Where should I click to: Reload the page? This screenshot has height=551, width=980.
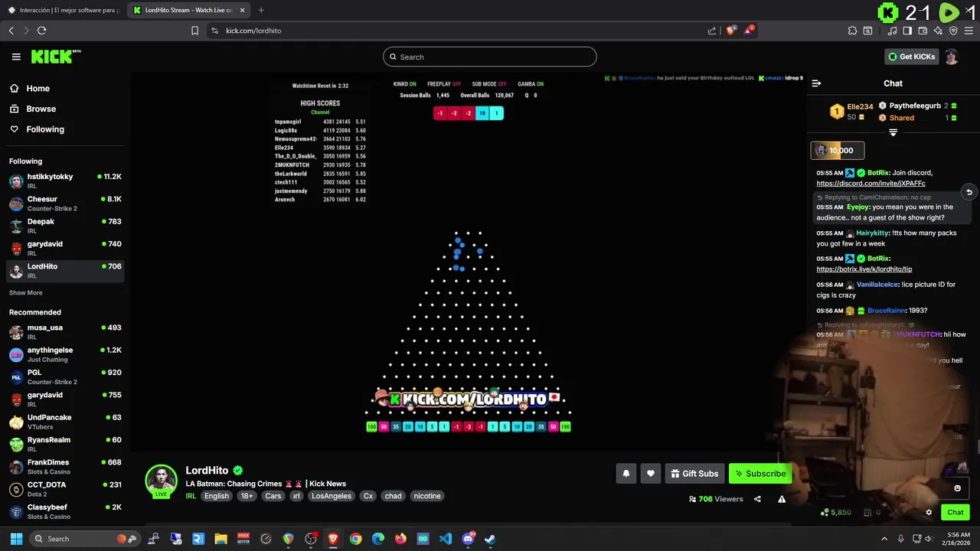click(x=41, y=31)
